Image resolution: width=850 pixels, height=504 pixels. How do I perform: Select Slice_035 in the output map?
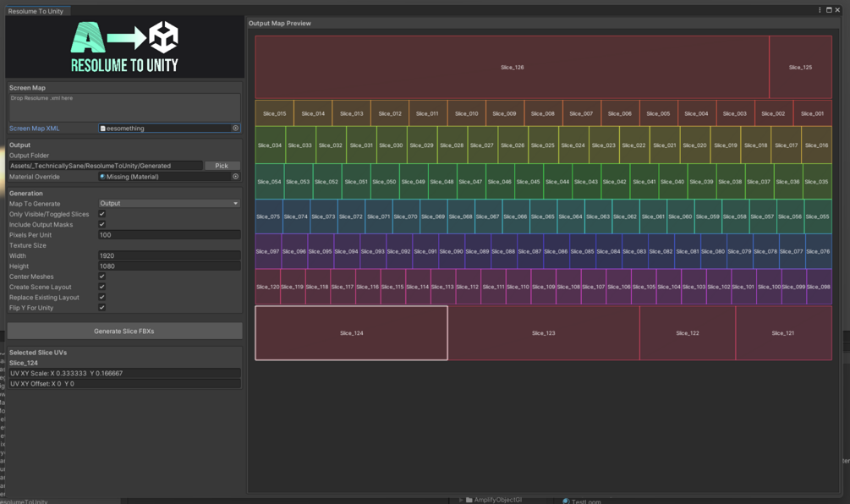pyautogui.click(x=817, y=182)
